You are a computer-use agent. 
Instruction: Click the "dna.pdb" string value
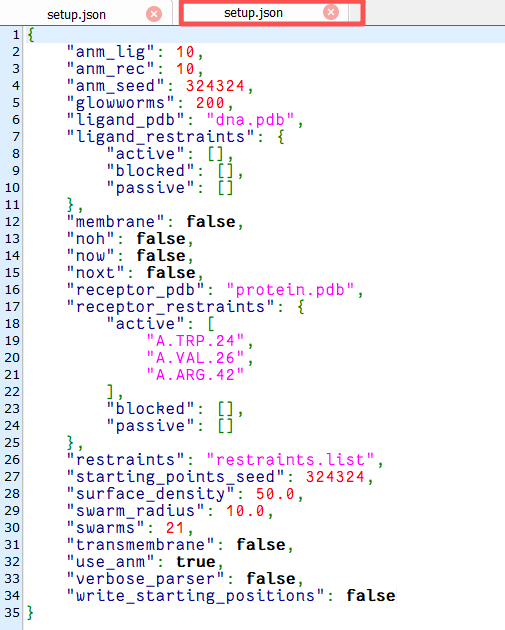tap(250, 120)
